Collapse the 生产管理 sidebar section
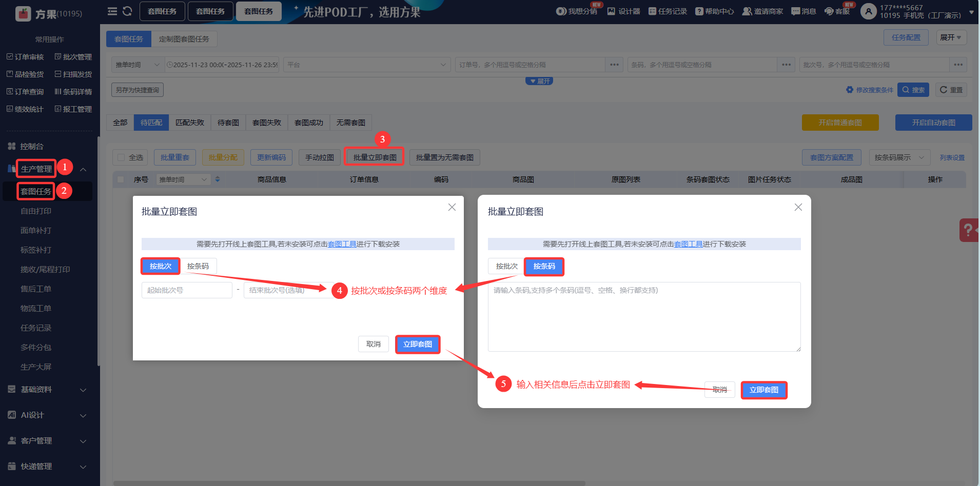The width and height of the screenshot is (980, 486). point(83,169)
